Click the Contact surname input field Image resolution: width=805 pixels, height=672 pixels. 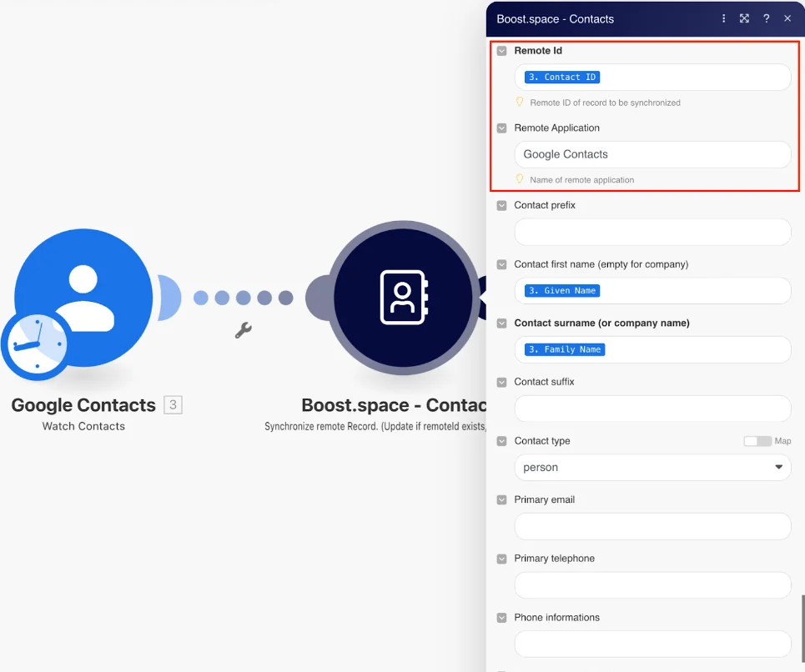(652, 349)
